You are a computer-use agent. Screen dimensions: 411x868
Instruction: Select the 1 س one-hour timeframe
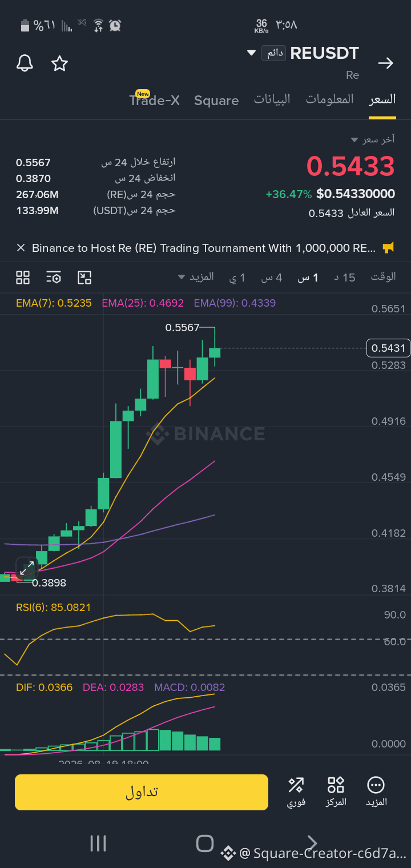[308, 278]
